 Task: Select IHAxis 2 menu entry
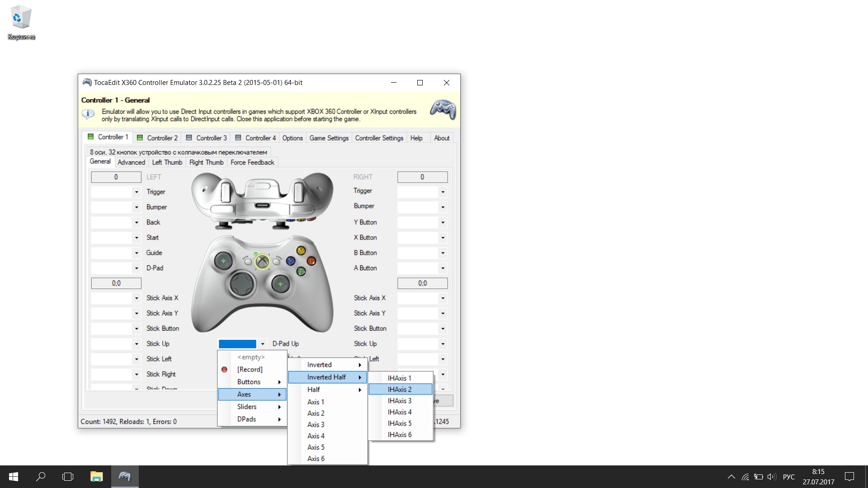coord(400,389)
